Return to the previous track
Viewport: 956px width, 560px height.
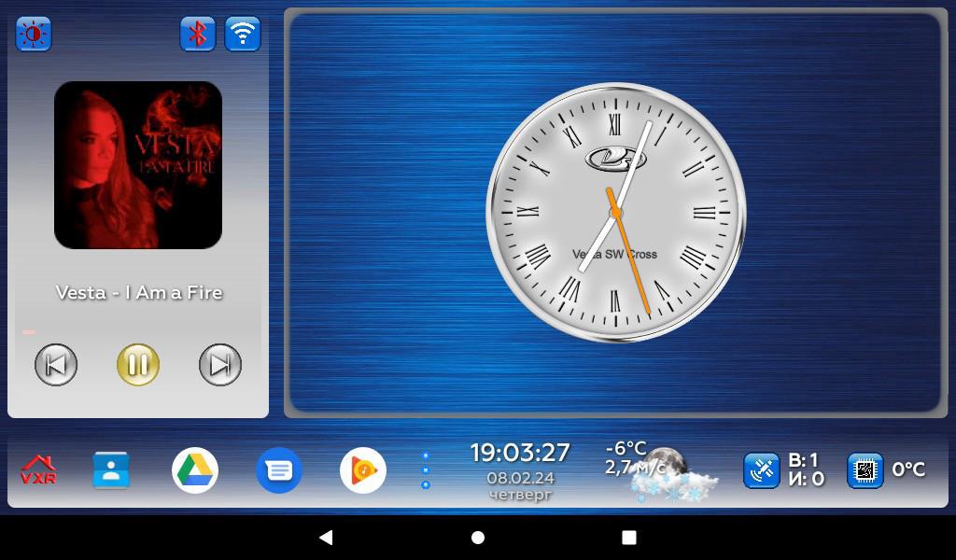(x=56, y=364)
